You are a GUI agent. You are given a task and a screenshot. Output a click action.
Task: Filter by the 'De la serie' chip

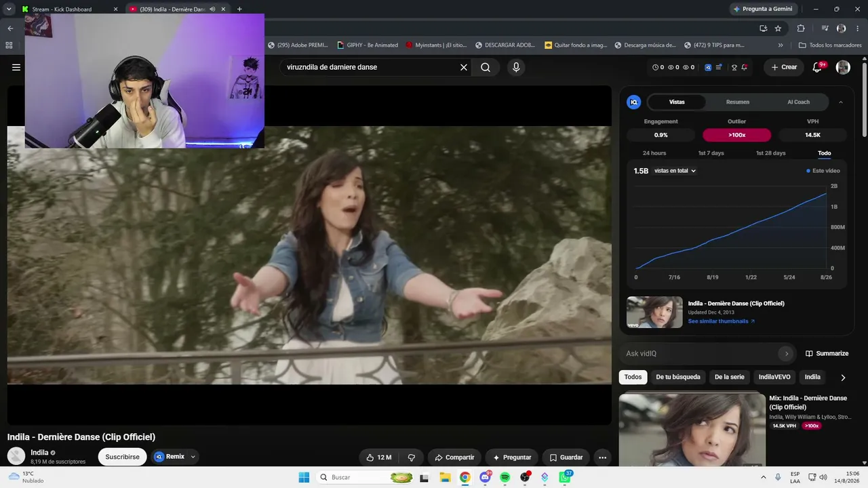point(730,378)
